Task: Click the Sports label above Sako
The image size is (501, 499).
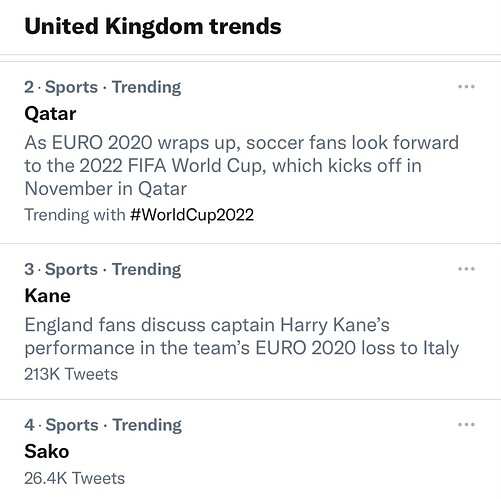Action: (x=72, y=425)
